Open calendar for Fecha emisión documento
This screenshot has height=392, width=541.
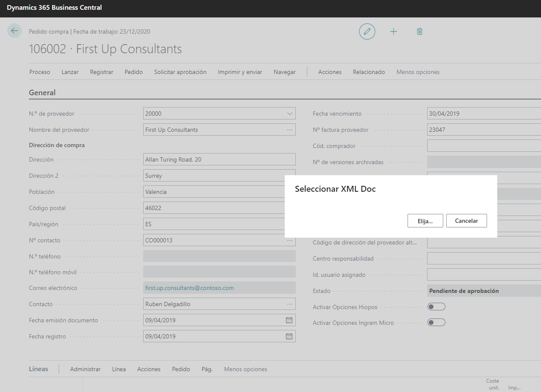click(289, 320)
